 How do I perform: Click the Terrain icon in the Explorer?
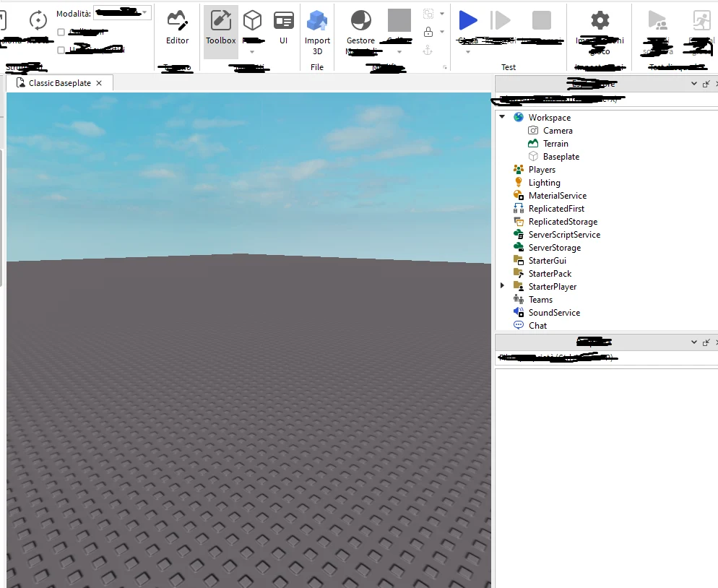(532, 143)
